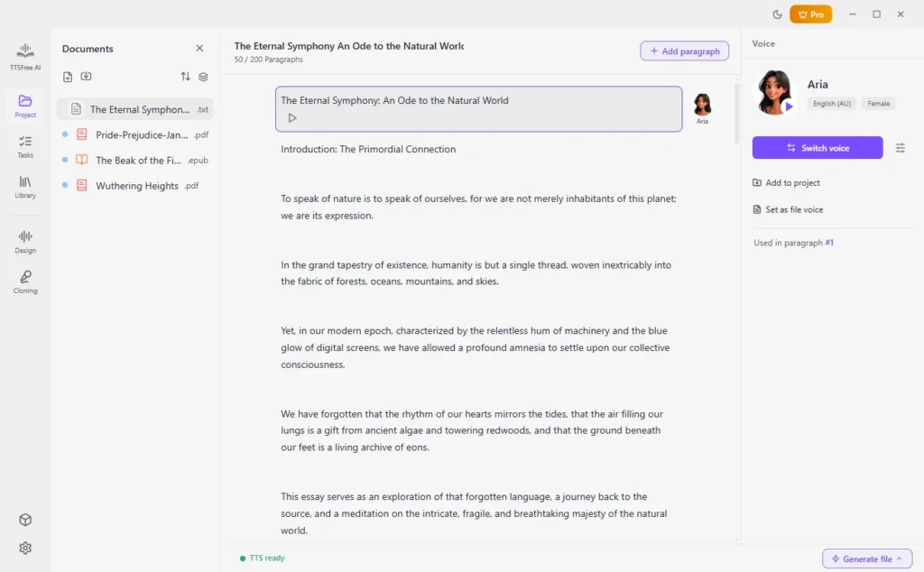Play the first paragraph audio
This screenshot has width=924, height=572.
click(292, 118)
